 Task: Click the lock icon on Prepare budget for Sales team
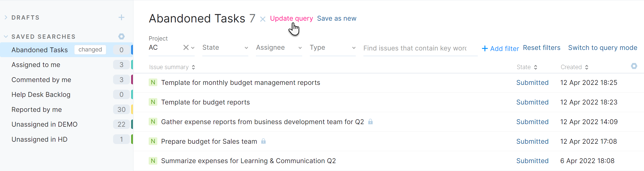point(264,141)
